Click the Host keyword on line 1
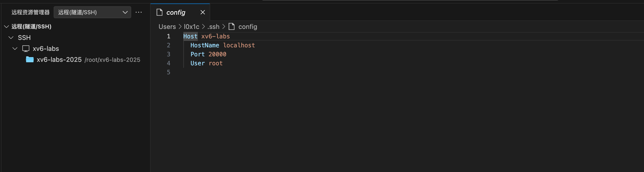Image resolution: width=644 pixels, height=172 pixels. [190, 36]
